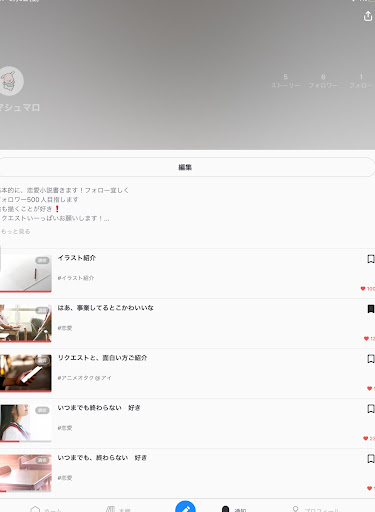Tap heart likes on はあ、事業してるとこかわいいな story
The width and height of the screenshot is (375, 512).
(x=369, y=339)
